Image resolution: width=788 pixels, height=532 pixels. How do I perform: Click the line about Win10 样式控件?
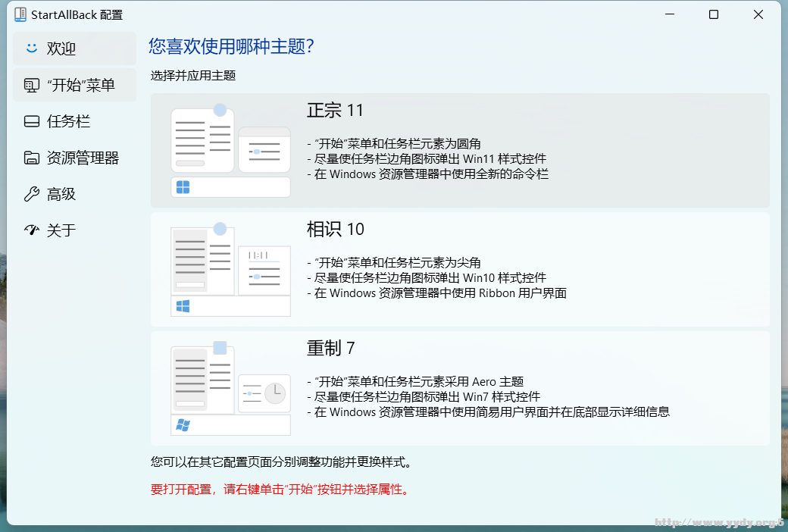coord(427,277)
